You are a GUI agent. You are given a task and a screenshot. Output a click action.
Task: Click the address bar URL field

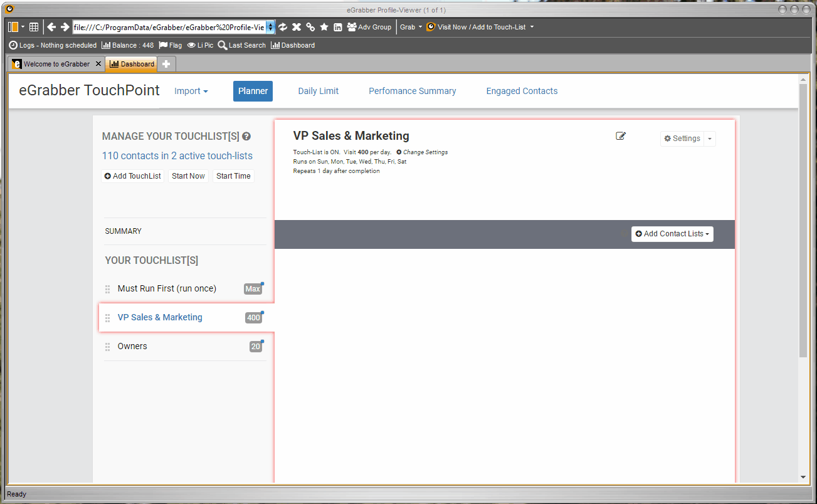click(169, 27)
